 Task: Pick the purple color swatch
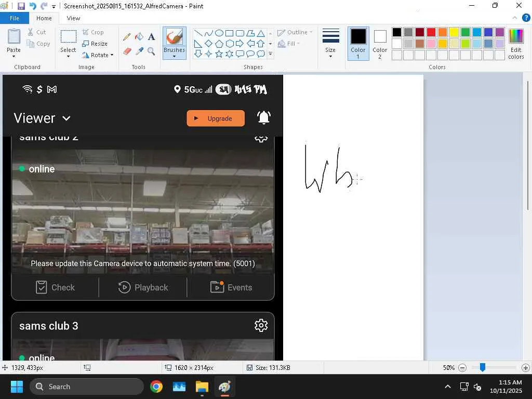pos(500,32)
